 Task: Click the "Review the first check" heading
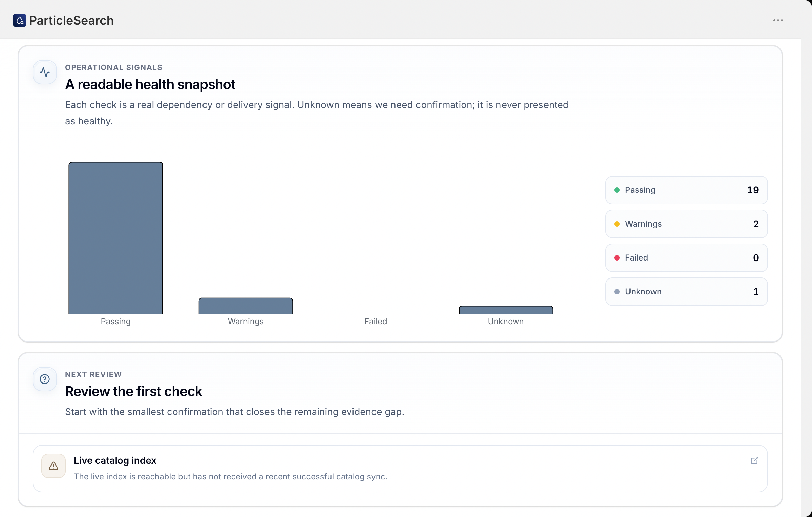click(134, 391)
